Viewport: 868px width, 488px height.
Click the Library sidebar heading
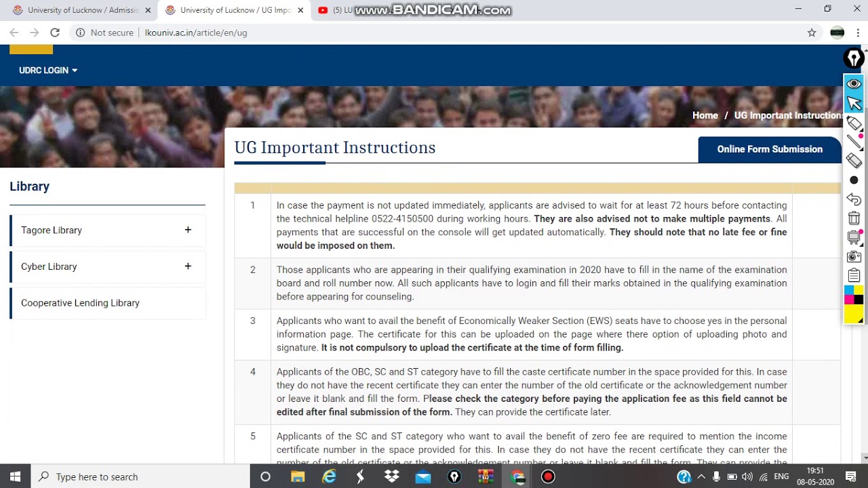30,186
